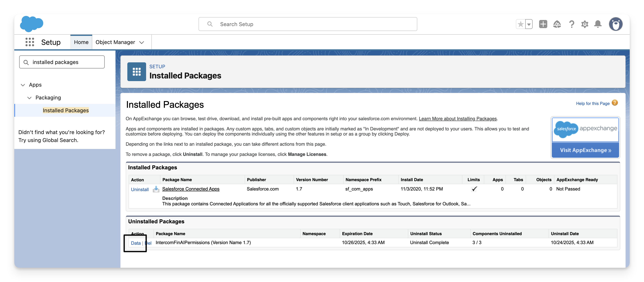Screen dimensions: 644x282
Task: Open the Salesforce Help question mark icon
Action: 572,24
